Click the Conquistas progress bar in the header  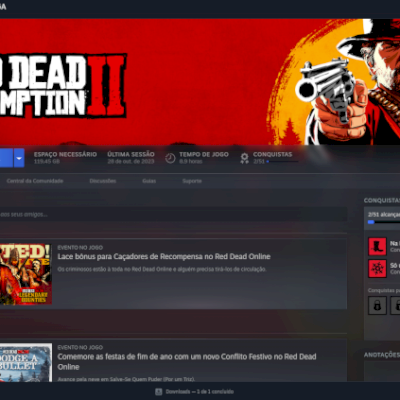(x=282, y=162)
